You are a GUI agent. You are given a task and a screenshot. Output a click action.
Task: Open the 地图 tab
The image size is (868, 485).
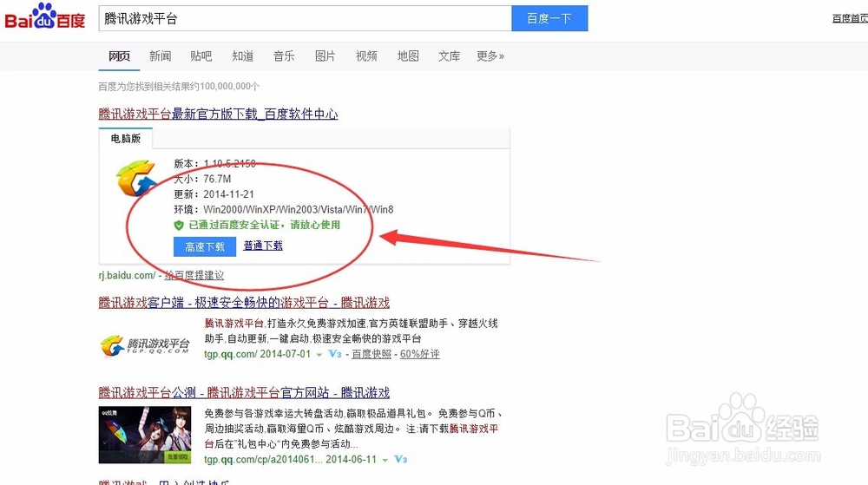(x=408, y=56)
